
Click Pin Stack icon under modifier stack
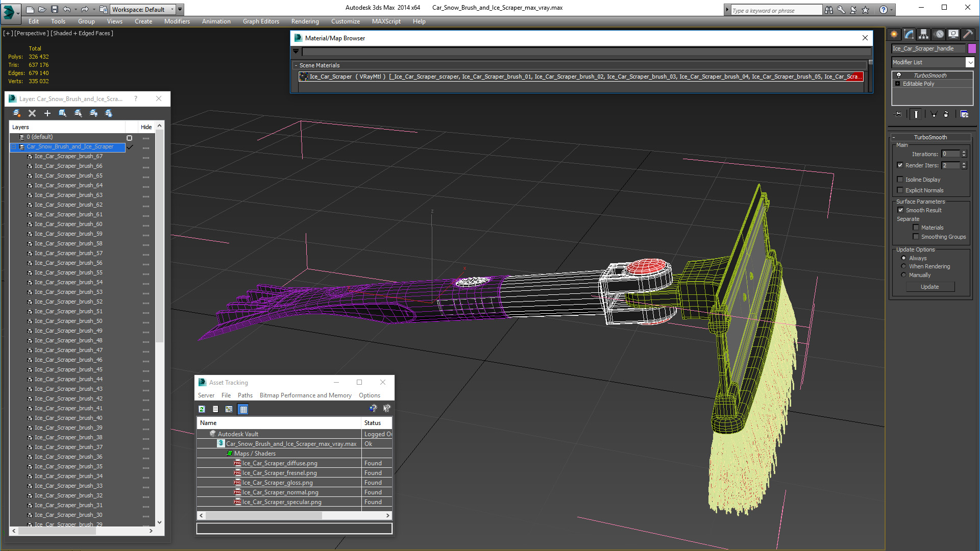pyautogui.click(x=899, y=114)
